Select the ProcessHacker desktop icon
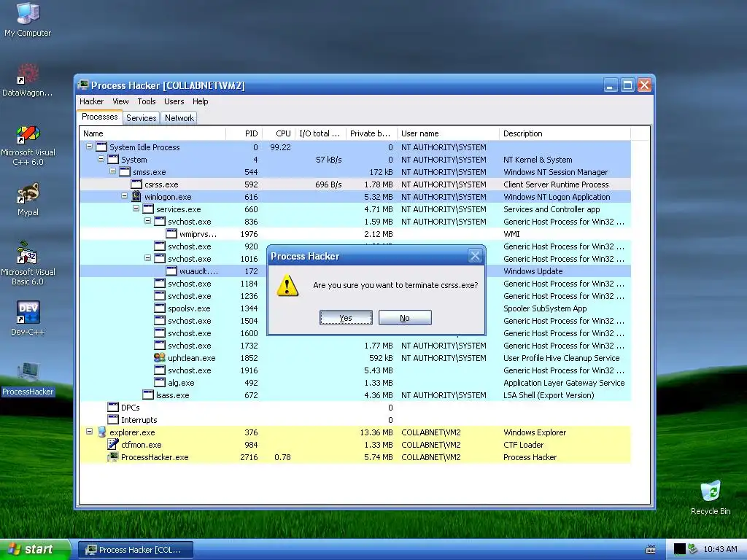 28,379
